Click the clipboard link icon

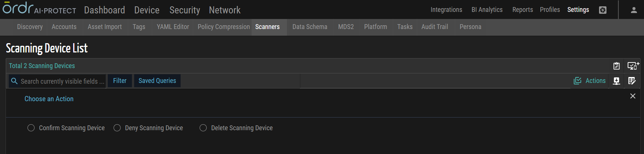click(617, 66)
